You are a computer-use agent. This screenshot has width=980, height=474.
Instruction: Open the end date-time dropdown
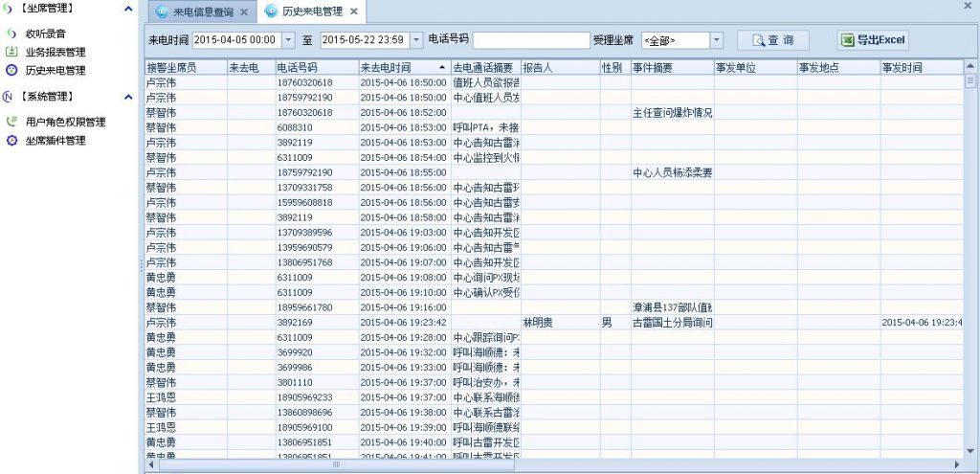pyautogui.click(x=416, y=40)
